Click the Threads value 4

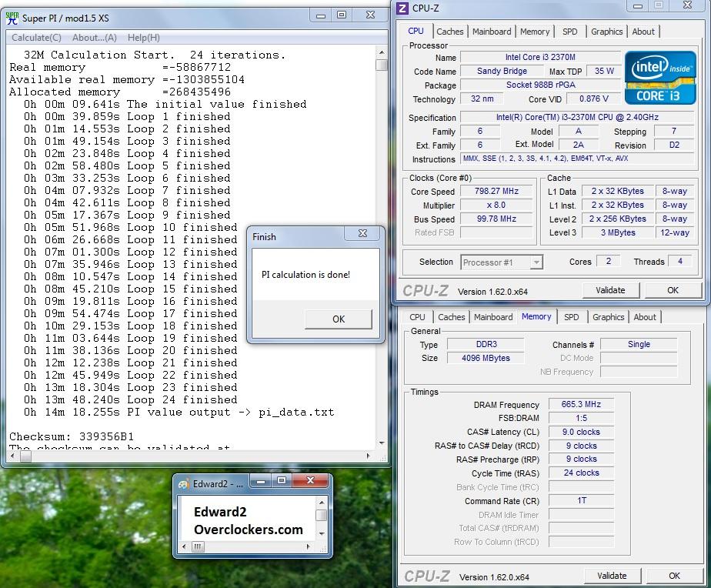coord(679,261)
